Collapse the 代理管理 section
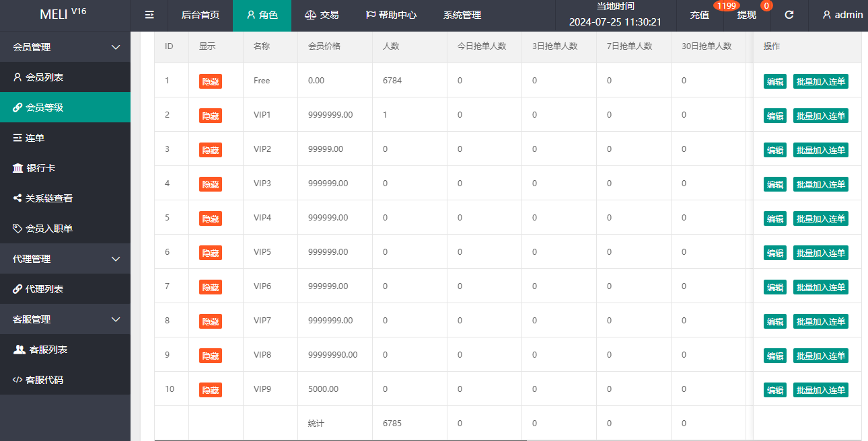Viewport: 868px width, 441px height. point(65,259)
